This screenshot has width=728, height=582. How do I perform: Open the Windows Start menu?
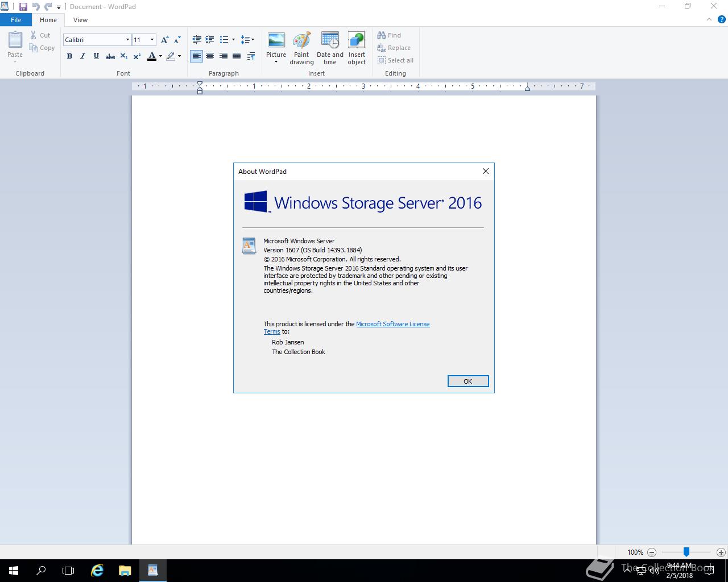[14, 571]
